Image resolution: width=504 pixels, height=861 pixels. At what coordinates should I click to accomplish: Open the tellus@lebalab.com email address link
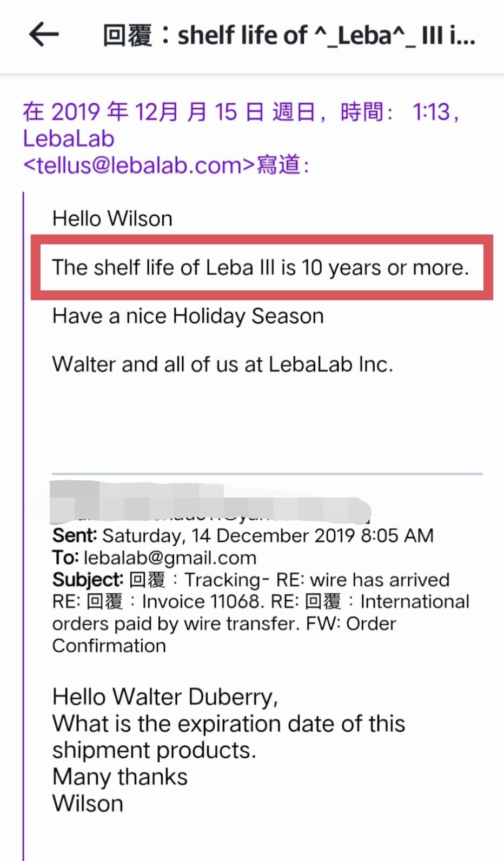pos(139,164)
